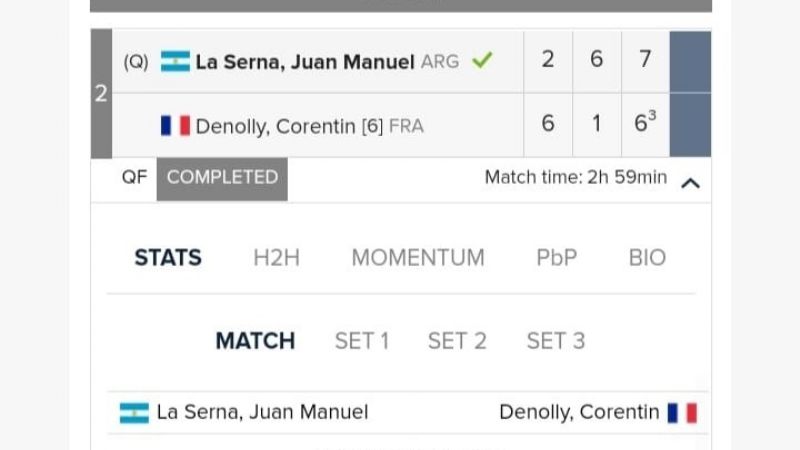Viewport: 800px width, 450px height.
Task: Select SET 3 stats filter
Action: coord(556,341)
